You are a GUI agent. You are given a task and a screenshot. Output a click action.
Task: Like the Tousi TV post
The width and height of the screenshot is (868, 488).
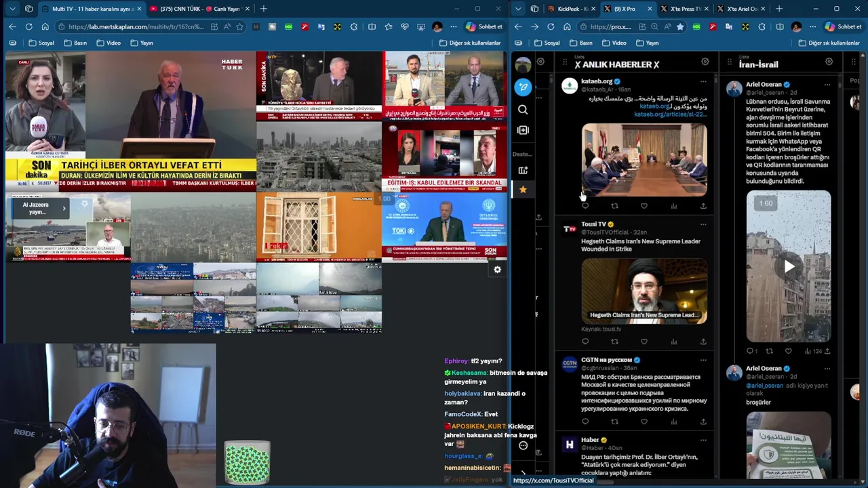click(x=644, y=342)
